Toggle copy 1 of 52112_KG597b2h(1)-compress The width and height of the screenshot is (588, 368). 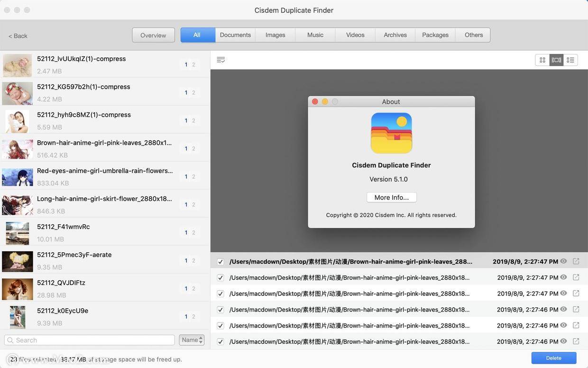click(x=186, y=92)
